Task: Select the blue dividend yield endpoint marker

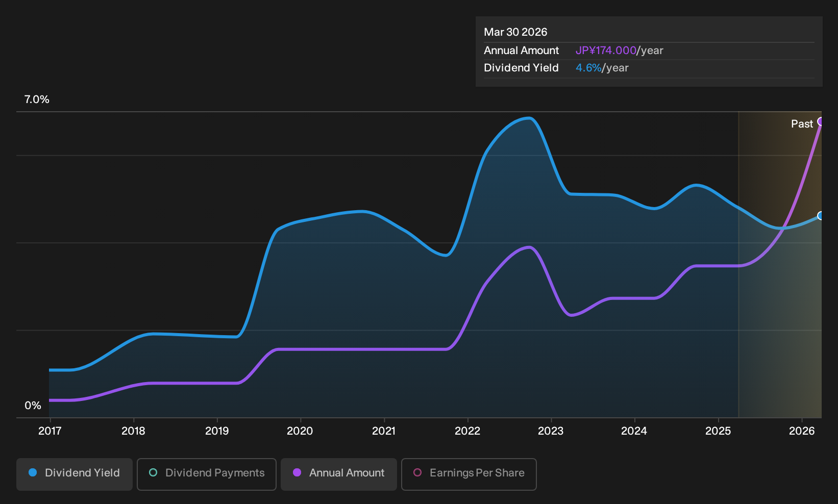Action: point(821,216)
